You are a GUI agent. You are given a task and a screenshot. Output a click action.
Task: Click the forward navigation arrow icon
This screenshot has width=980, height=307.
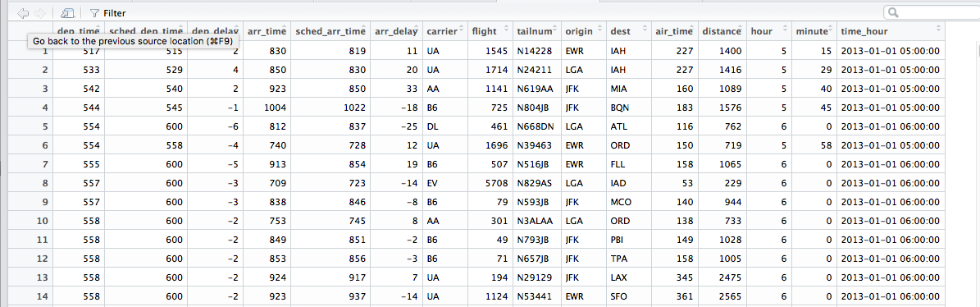(x=40, y=12)
